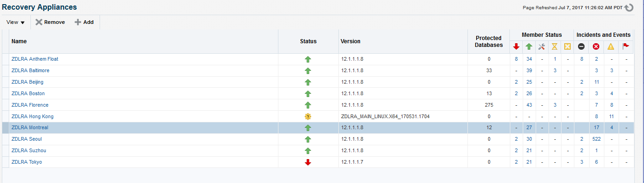Screen dimensions: 644x183
Task: Click the Add button
Action: point(84,22)
